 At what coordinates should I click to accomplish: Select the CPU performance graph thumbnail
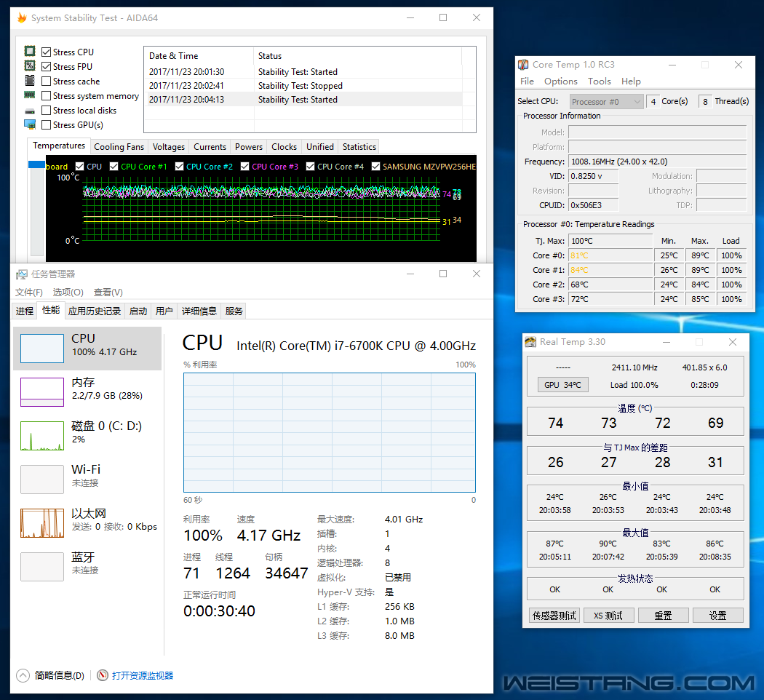[x=42, y=349]
